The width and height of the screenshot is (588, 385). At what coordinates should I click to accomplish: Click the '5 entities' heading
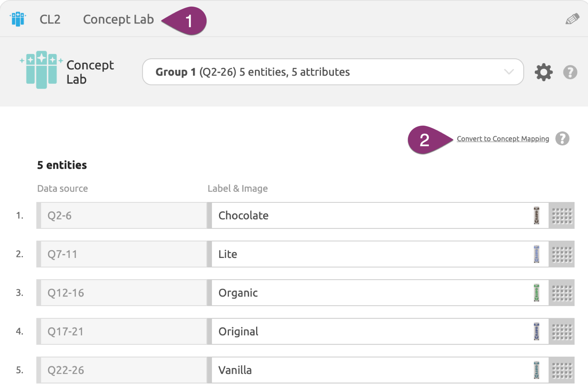click(x=62, y=165)
